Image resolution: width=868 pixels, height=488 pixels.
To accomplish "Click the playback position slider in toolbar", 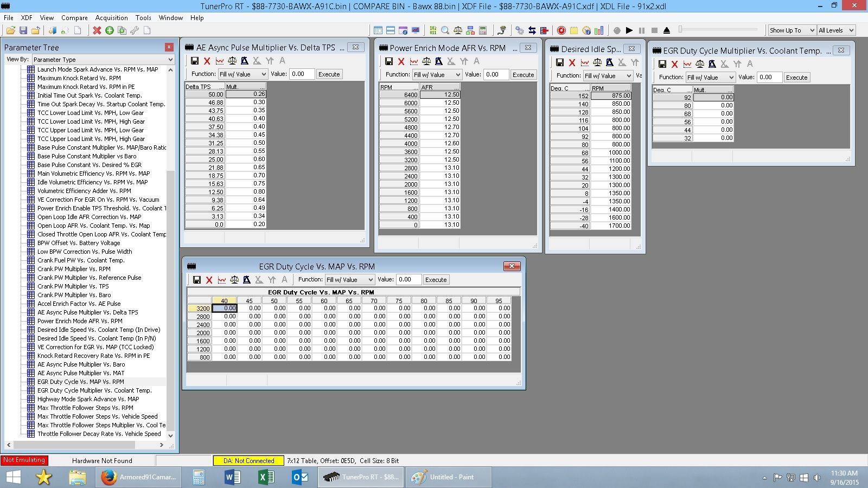I will pyautogui.click(x=718, y=29).
